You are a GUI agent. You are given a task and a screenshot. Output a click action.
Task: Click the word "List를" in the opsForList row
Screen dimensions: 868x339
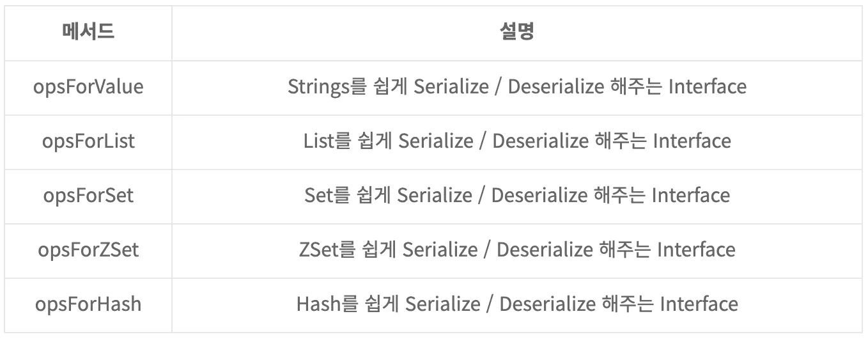point(329,141)
